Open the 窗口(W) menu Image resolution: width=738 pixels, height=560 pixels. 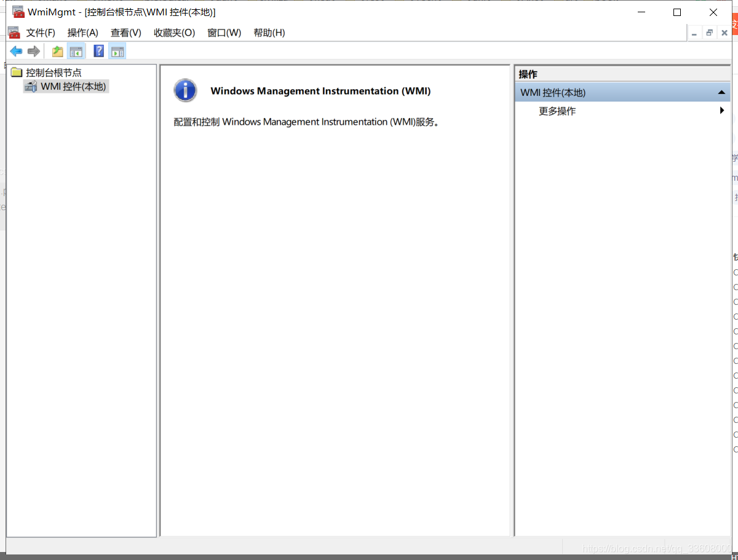point(224,33)
